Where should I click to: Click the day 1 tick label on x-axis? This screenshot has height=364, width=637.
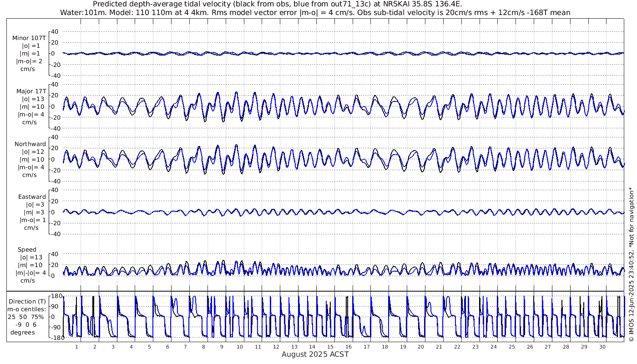(x=76, y=347)
